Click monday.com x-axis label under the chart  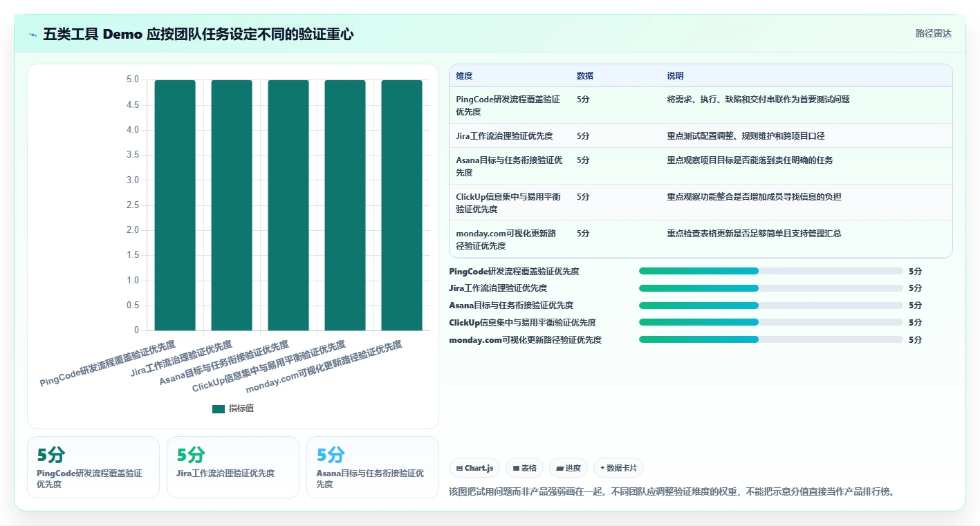click(324, 366)
